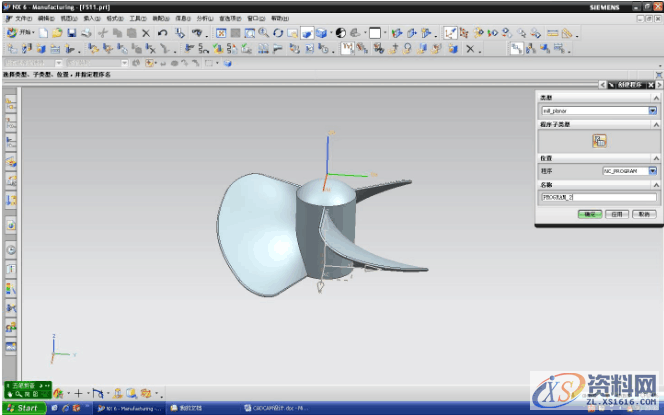The width and height of the screenshot is (664, 415).
Task: Collapse the 类型 section in dialog
Action: (x=656, y=97)
